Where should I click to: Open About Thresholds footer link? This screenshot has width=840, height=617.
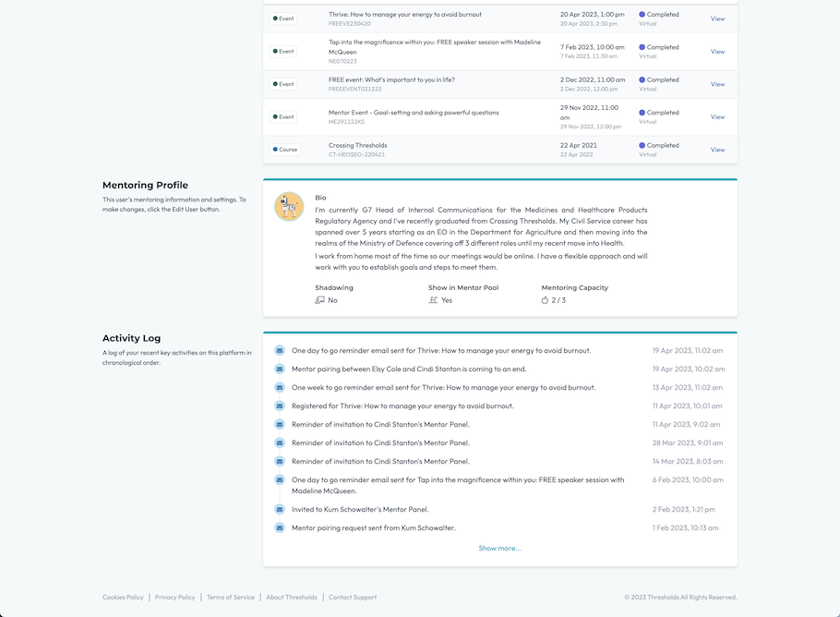291,598
